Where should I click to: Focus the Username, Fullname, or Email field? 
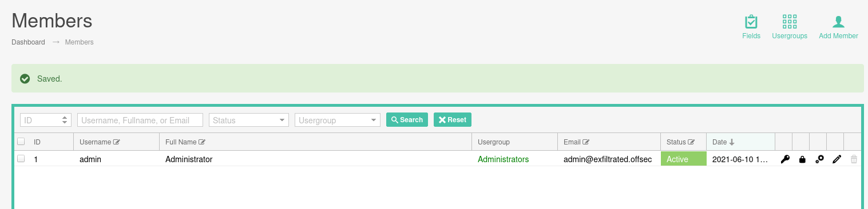click(140, 120)
